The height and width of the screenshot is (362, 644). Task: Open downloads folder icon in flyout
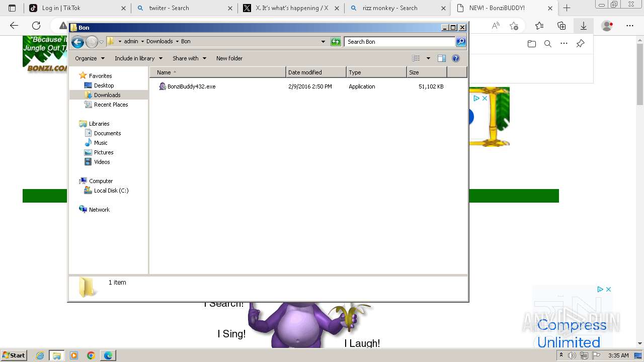pos(532,44)
